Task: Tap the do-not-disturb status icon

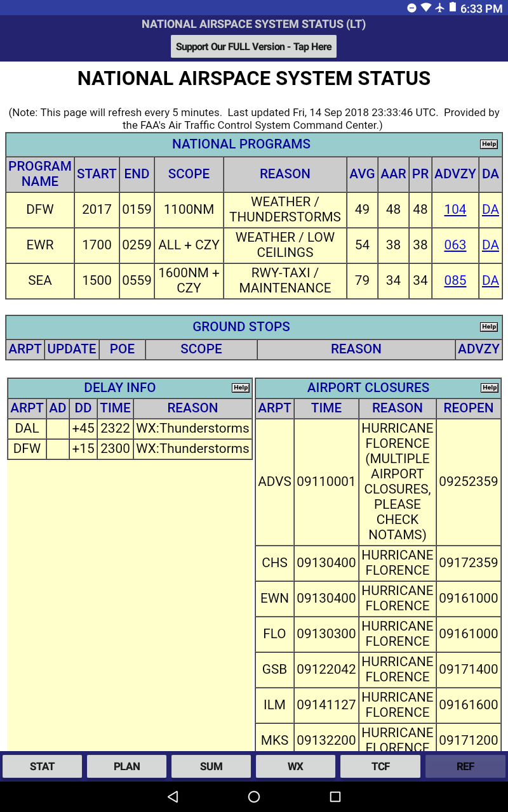Action: pyautogui.click(x=411, y=8)
